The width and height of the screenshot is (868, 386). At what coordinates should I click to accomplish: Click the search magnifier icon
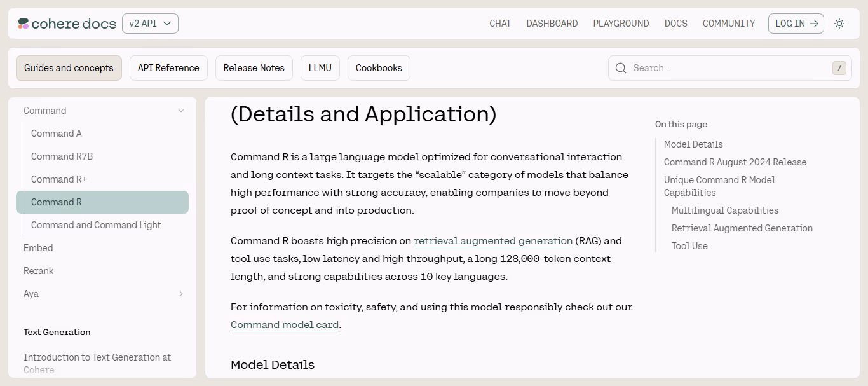pyautogui.click(x=621, y=68)
